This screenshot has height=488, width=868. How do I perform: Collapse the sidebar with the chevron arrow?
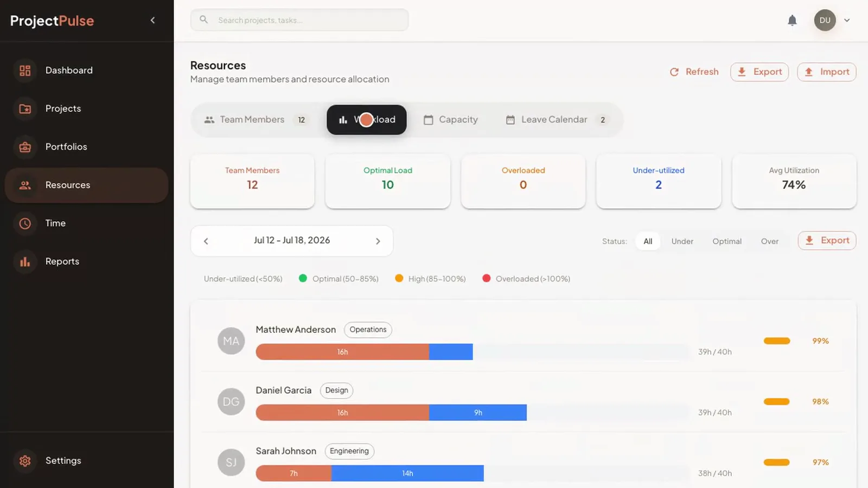152,20
